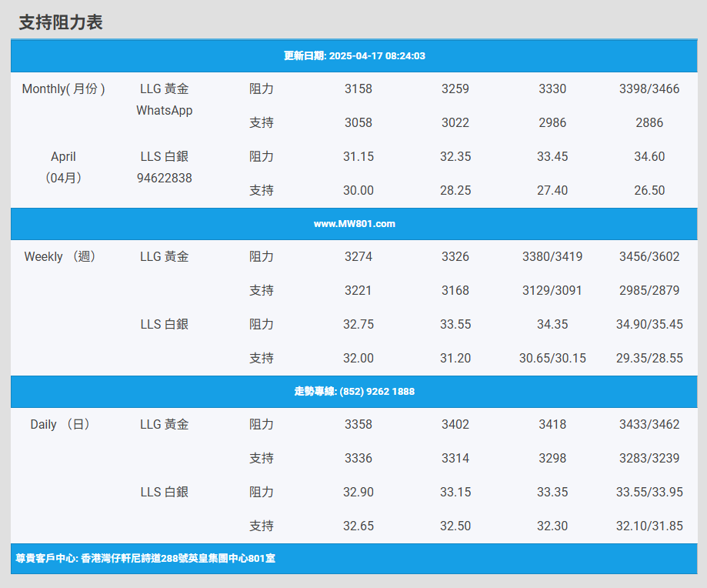
Task: Click daily silver support 32.50
Action: (455, 526)
